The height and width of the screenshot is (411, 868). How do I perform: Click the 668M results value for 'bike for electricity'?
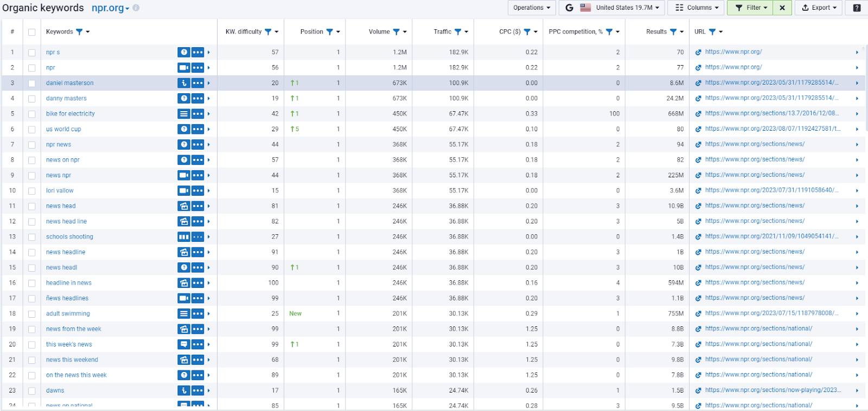coord(675,114)
